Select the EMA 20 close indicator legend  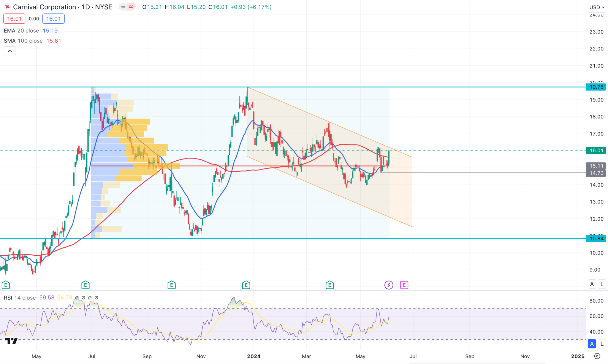tap(21, 31)
